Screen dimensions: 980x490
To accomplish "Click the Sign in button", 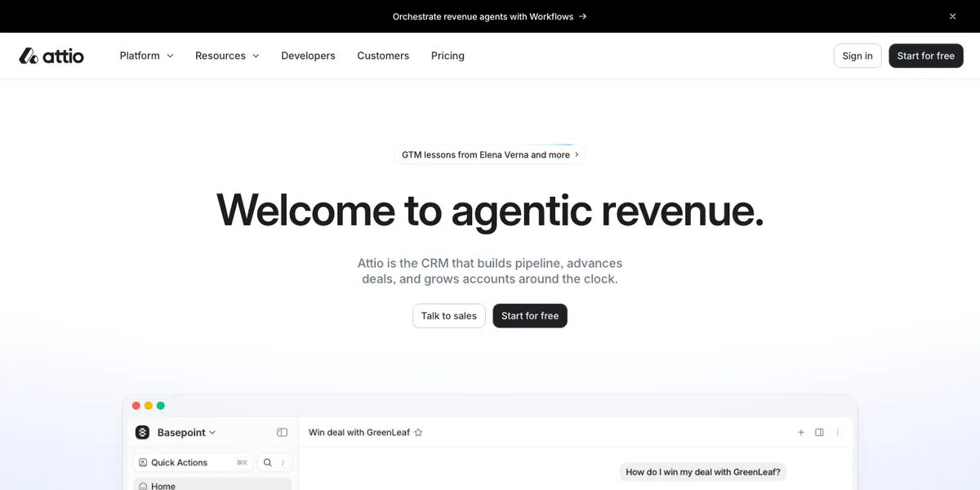I will [857, 56].
